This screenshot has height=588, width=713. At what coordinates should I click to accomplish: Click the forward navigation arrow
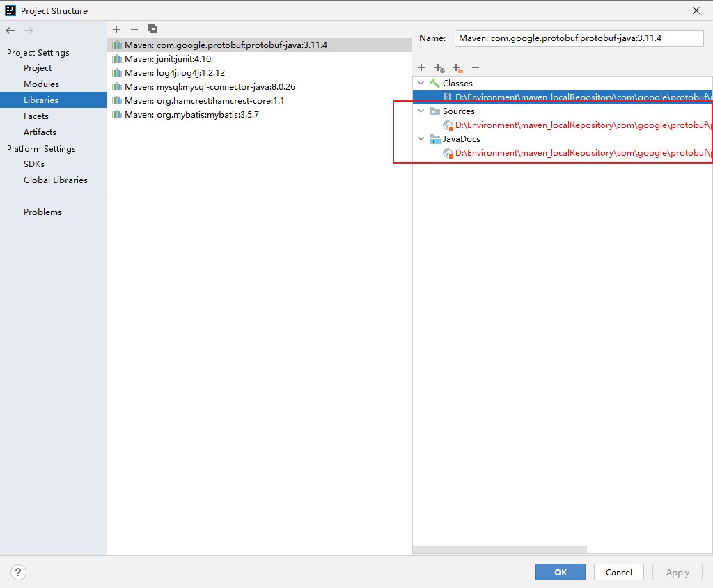29,31
